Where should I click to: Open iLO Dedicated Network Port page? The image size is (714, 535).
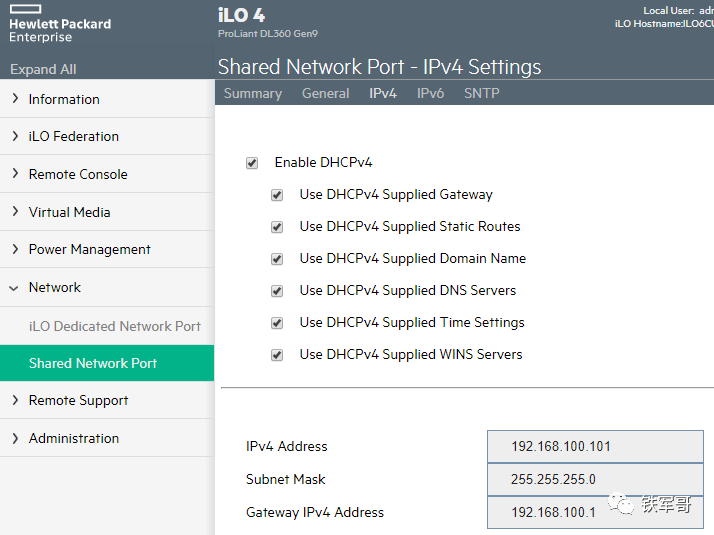click(x=114, y=326)
